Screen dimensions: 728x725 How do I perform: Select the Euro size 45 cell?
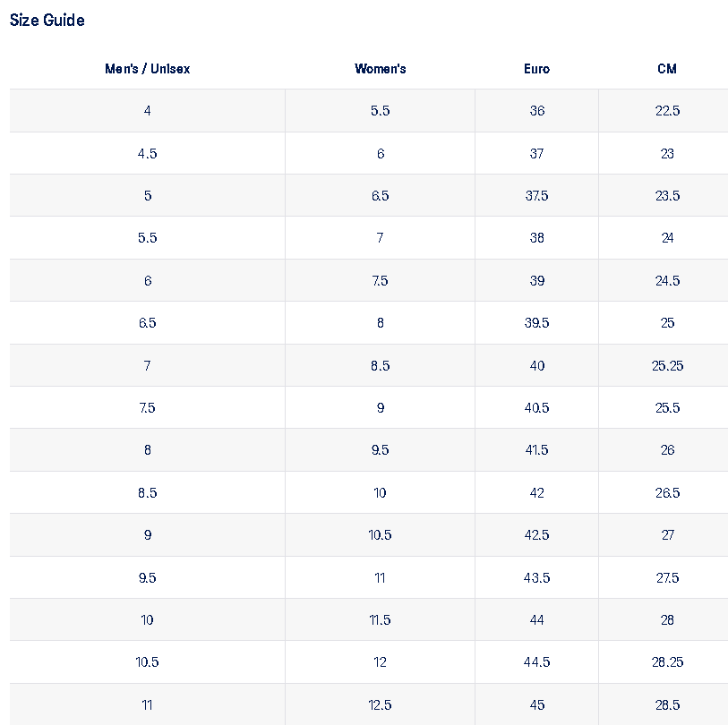click(537, 704)
